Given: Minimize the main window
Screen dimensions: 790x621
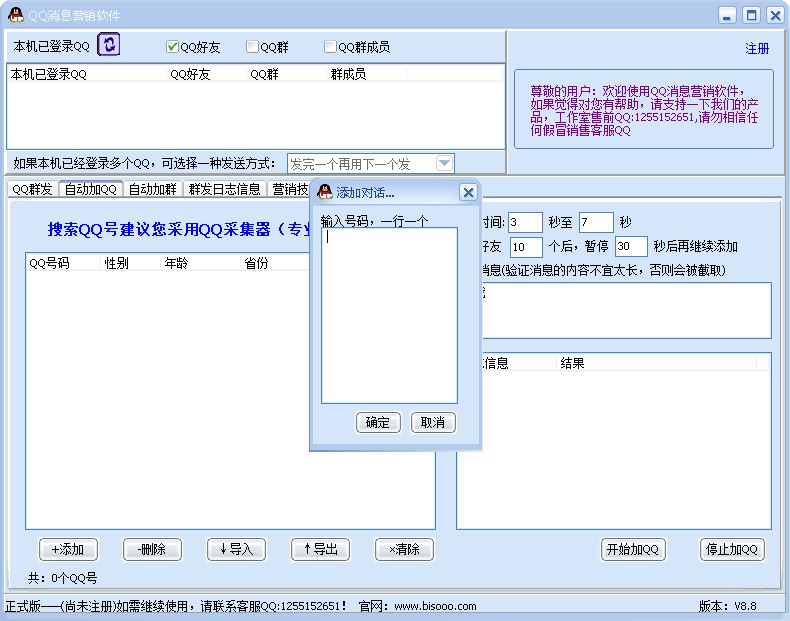Looking at the screenshot, I should 727,15.
